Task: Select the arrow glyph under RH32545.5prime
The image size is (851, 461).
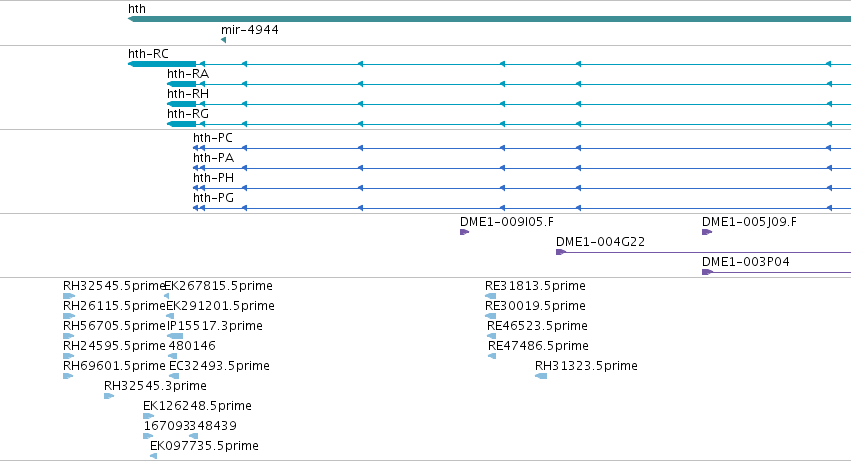Action: [69, 296]
